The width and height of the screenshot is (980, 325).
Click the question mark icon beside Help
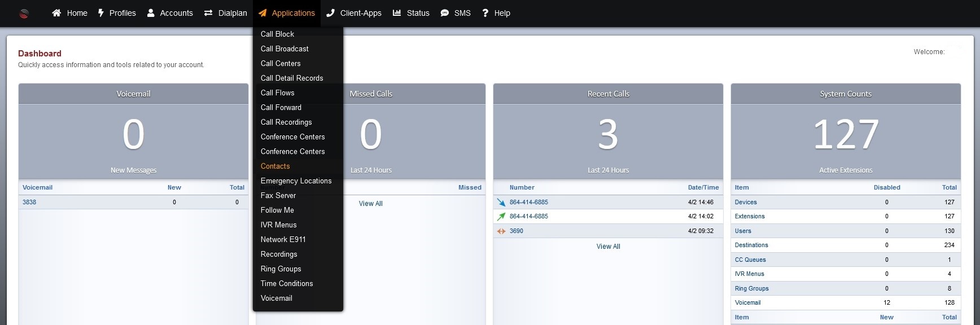485,13
